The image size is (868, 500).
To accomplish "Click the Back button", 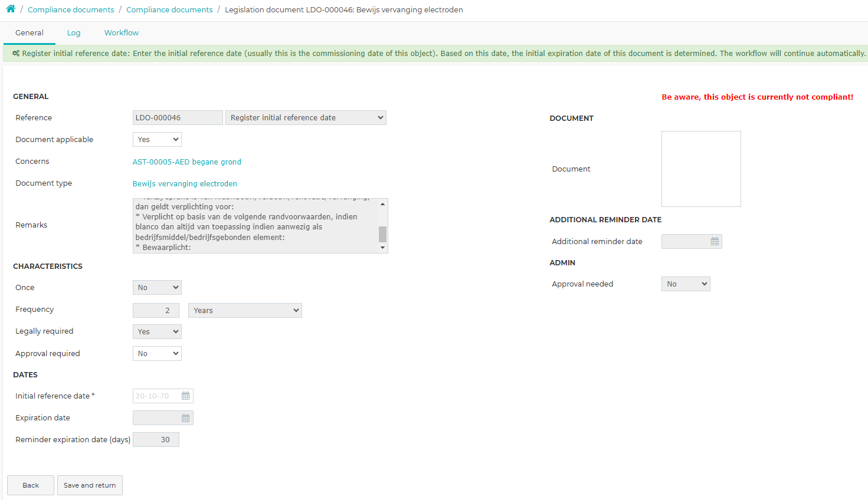I will tap(31, 485).
